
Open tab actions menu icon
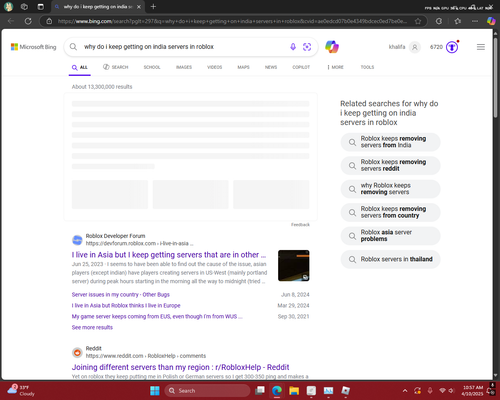[41, 7]
